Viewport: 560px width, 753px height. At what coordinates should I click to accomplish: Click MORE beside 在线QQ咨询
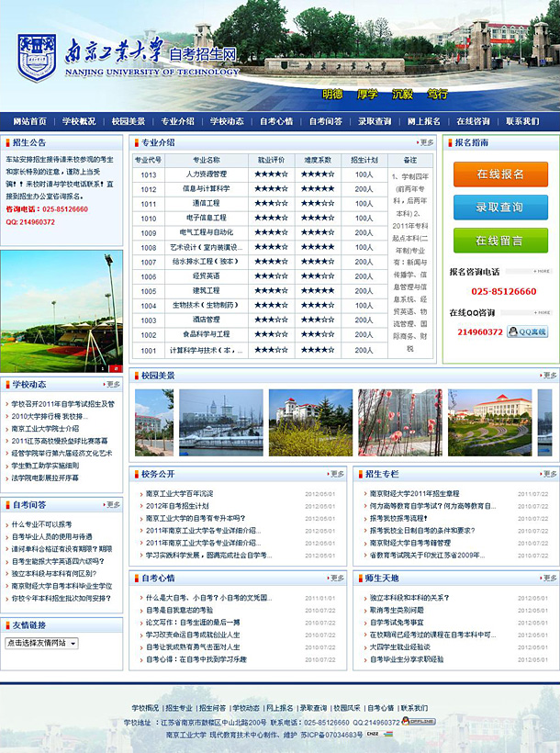(542, 312)
